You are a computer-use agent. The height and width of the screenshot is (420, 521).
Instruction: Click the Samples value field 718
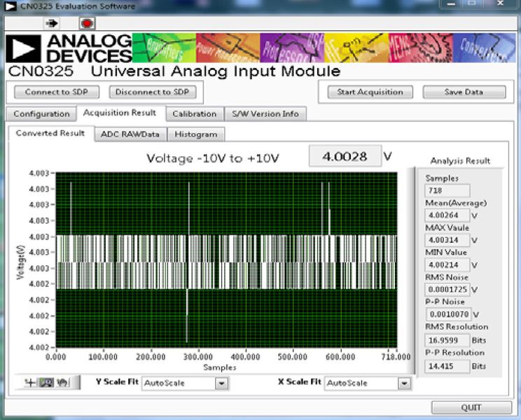447,190
